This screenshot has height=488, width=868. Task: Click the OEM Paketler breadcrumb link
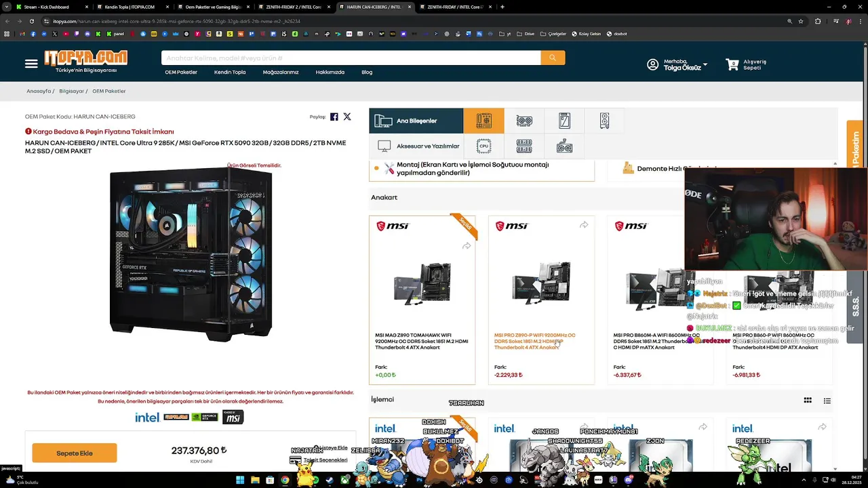109,91
